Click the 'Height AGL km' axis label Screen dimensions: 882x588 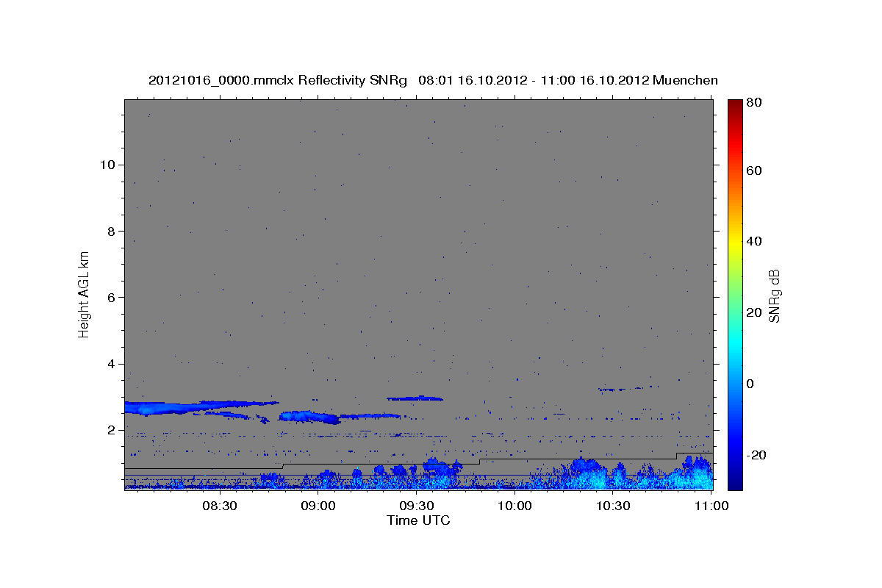pos(85,294)
